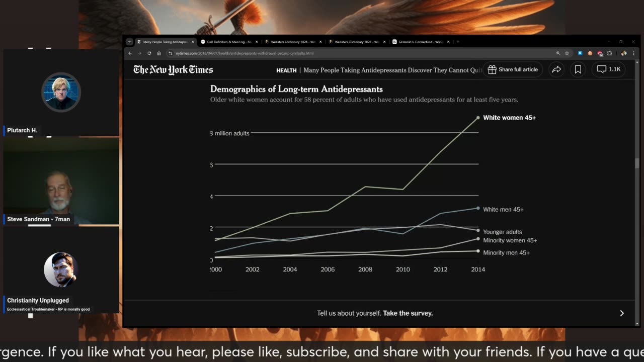
Task: Open the red extension with badge count
Action: coord(600,53)
